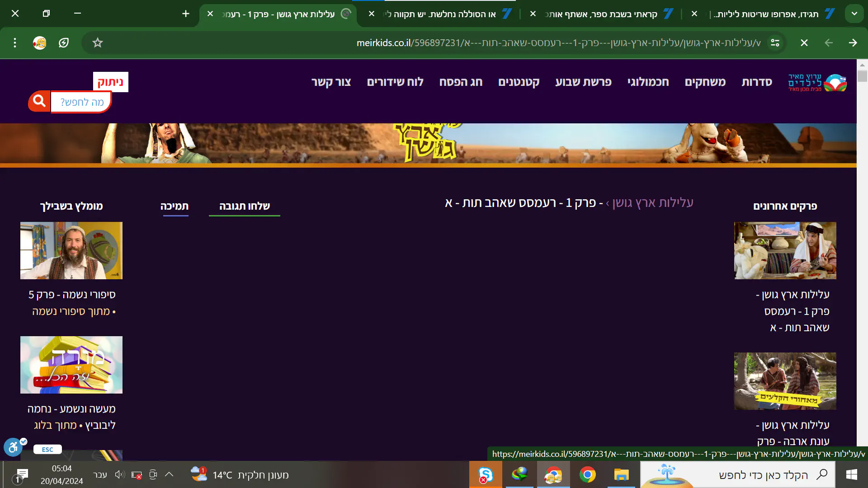Open the סיפורי נשמה פרק 5 thumbnail

coord(71,250)
